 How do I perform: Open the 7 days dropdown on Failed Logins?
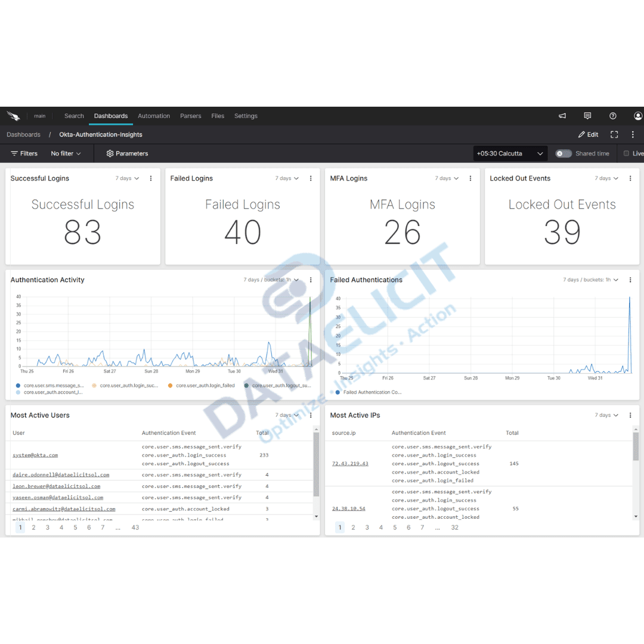click(x=287, y=178)
